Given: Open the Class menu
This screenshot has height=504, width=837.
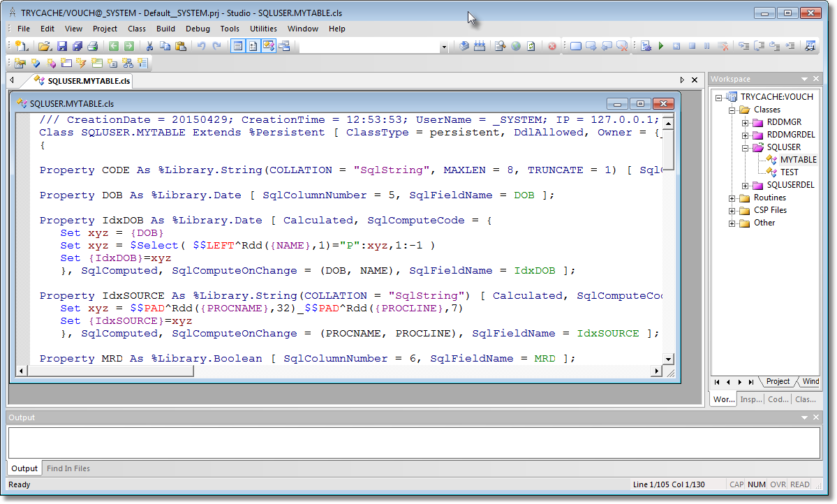Looking at the screenshot, I should coord(137,29).
